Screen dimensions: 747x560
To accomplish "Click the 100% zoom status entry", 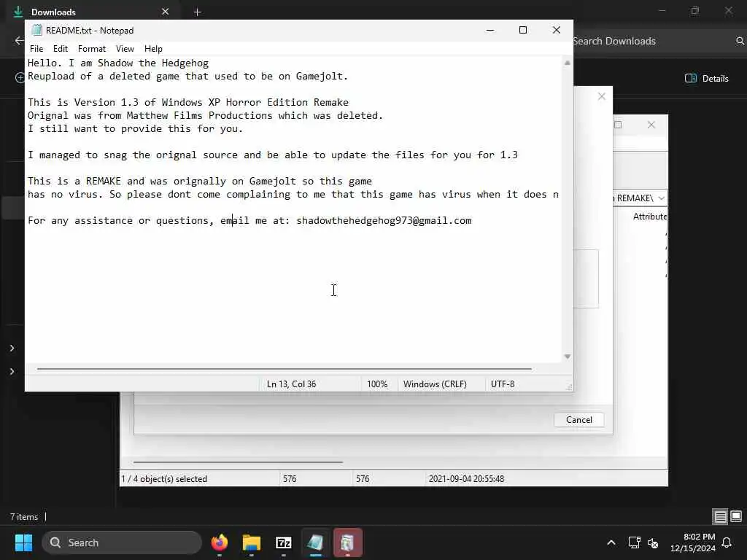I will tap(377, 384).
